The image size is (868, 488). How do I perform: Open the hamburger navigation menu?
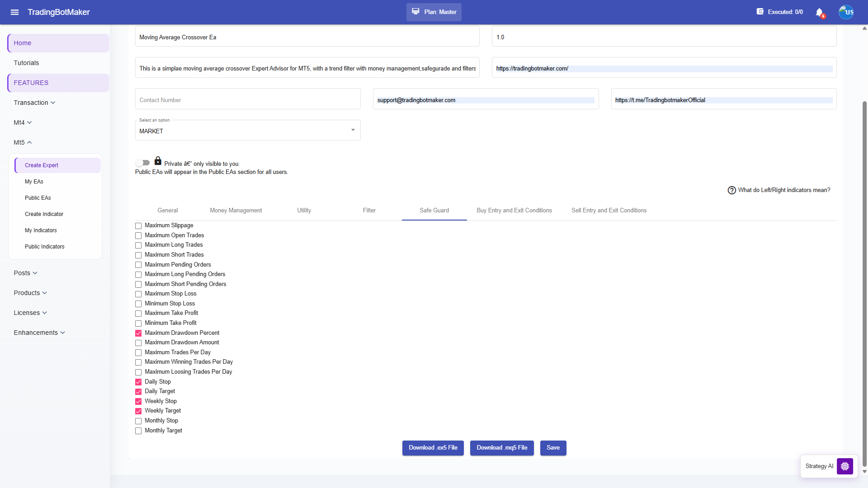tap(14, 12)
